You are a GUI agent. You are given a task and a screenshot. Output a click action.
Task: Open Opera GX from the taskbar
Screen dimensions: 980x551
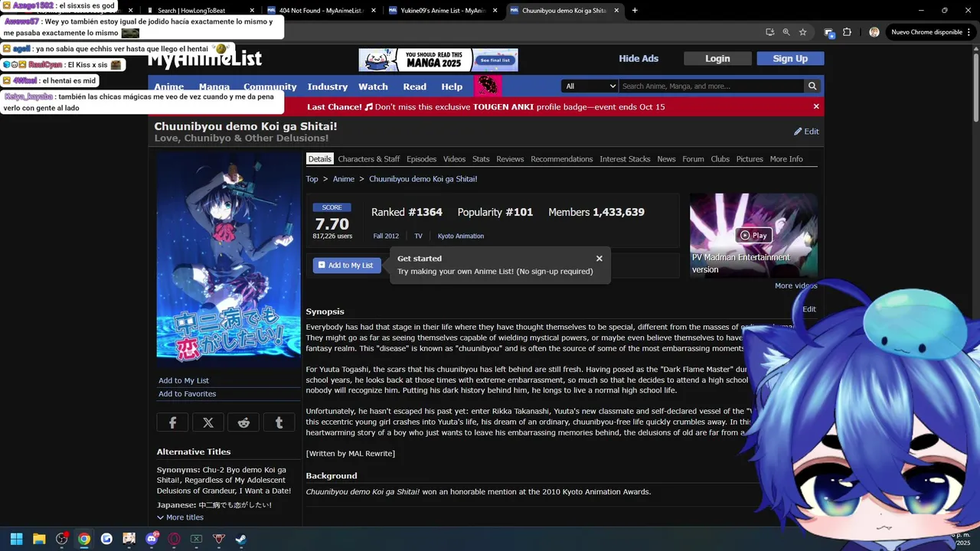(x=174, y=539)
